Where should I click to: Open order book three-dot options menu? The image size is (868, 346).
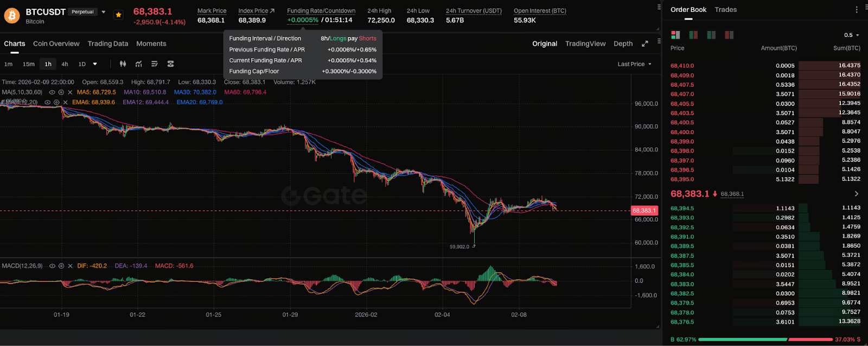click(857, 10)
